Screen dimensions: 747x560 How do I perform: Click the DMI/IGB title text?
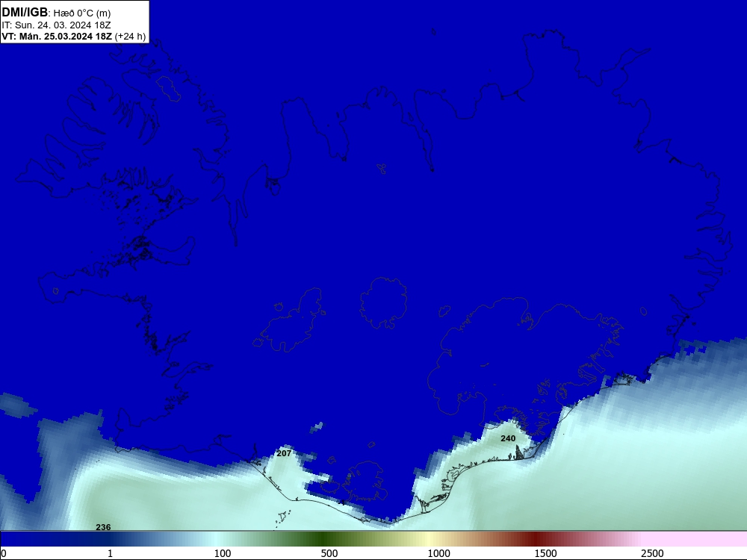click(x=25, y=12)
